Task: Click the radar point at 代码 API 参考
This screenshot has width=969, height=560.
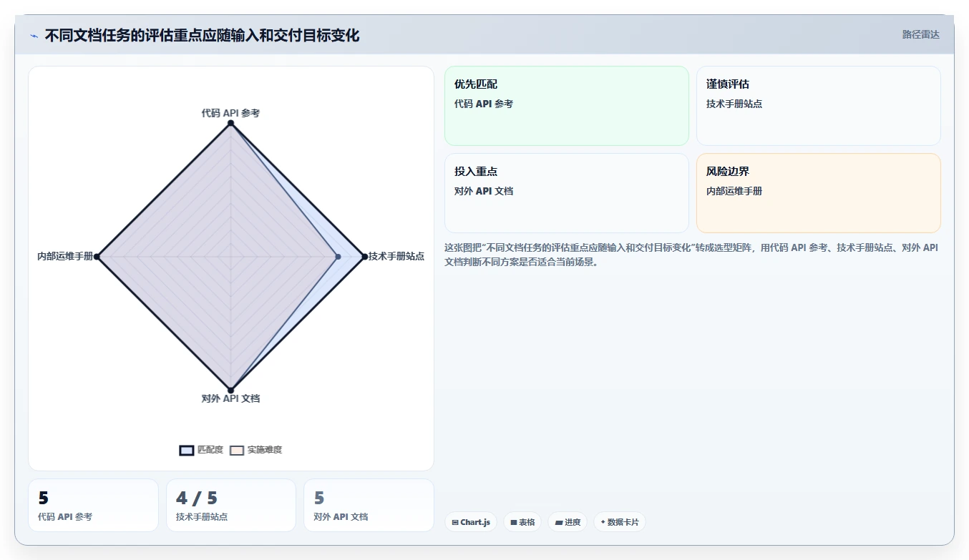Action: point(230,124)
